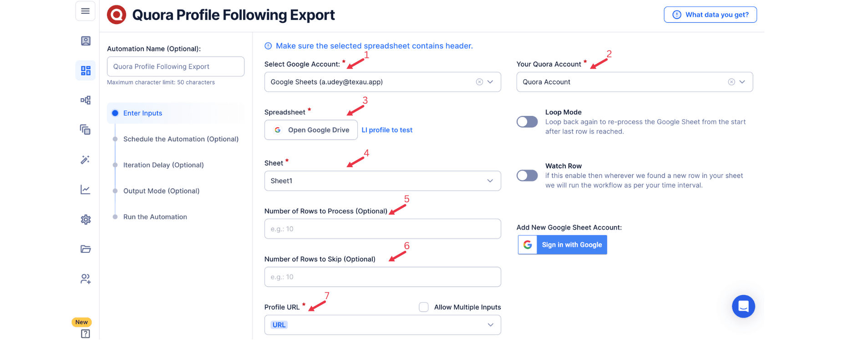Click the templates copy icon in sidebar

tap(85, 130)
